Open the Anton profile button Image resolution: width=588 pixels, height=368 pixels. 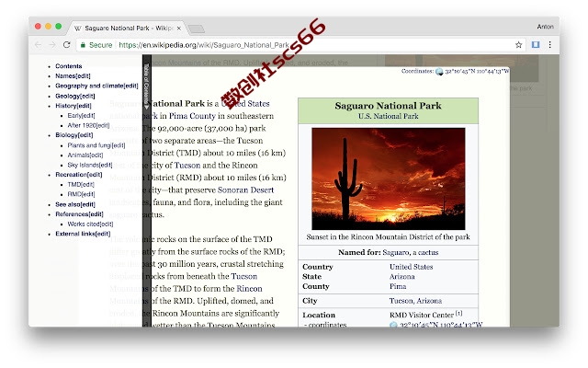[545, 27]
